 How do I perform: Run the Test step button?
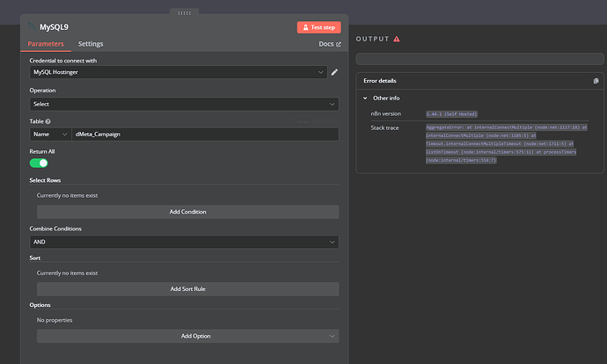(x=319, y=27)
